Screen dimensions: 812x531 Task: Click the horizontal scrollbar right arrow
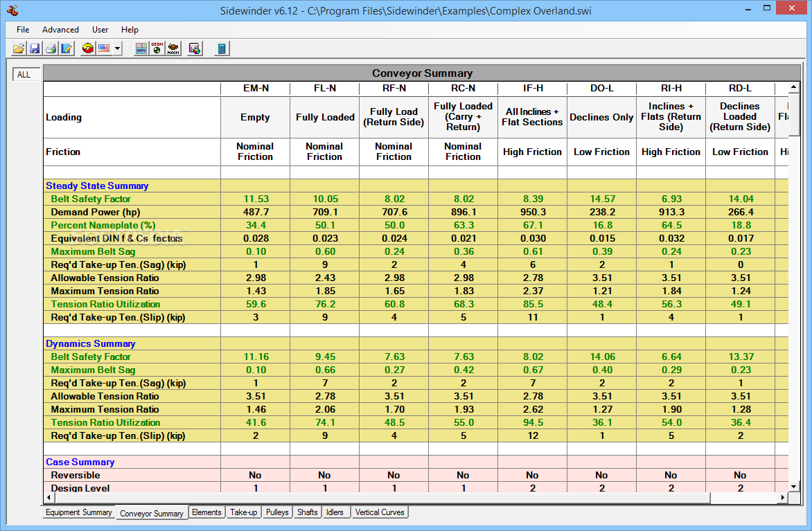click(x=782, y=497)
